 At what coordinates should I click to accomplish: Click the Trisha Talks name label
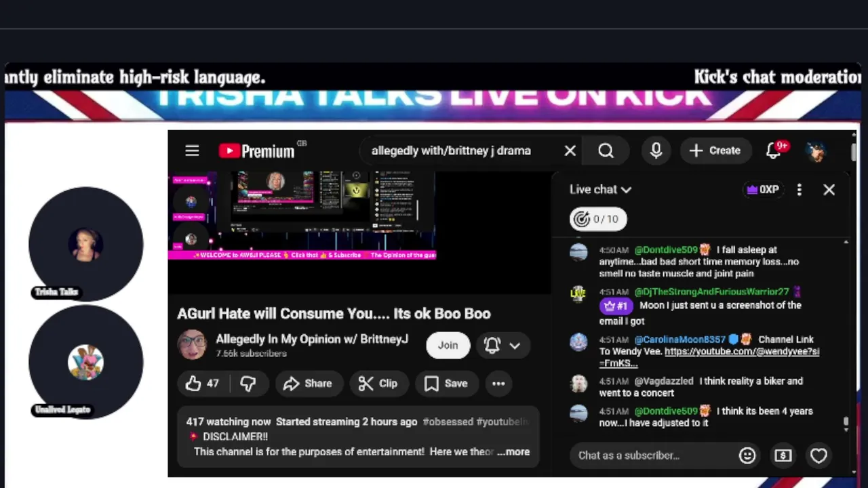[x=57, y=292]
